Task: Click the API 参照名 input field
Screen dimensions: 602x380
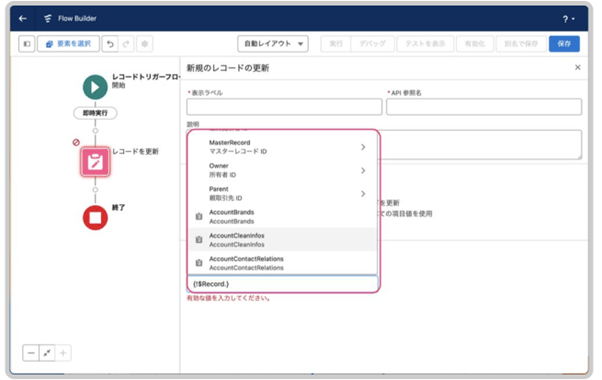Action: tap(484, 107)
